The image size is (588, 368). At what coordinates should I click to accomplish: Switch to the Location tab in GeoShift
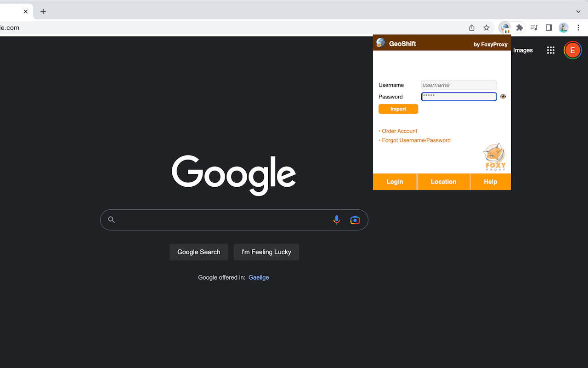[443, 181]
